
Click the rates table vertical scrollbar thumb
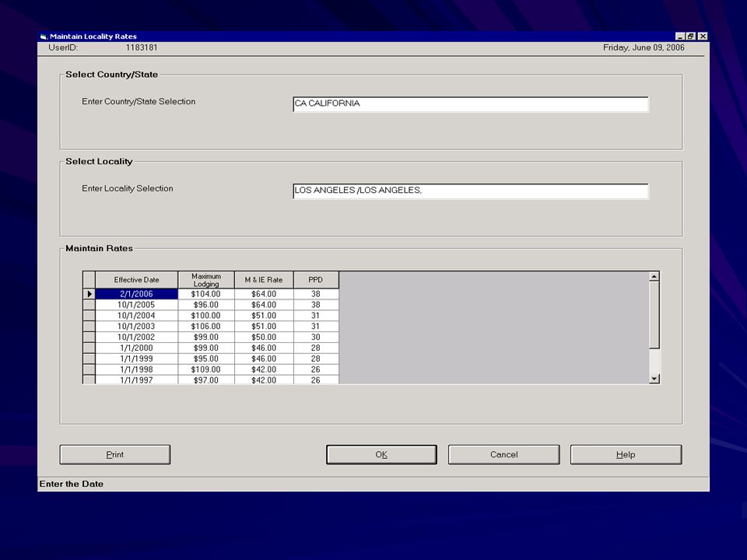(654, 315)
